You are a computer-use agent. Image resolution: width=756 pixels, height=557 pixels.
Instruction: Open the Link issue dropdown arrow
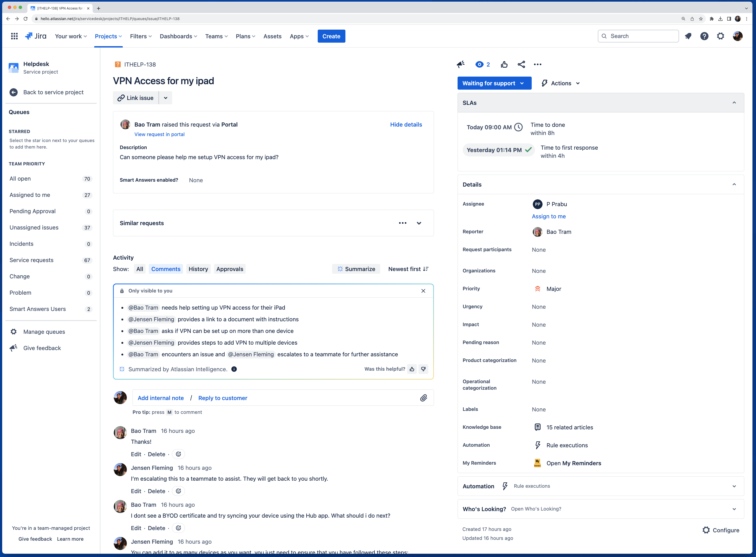tap(165, 98)
